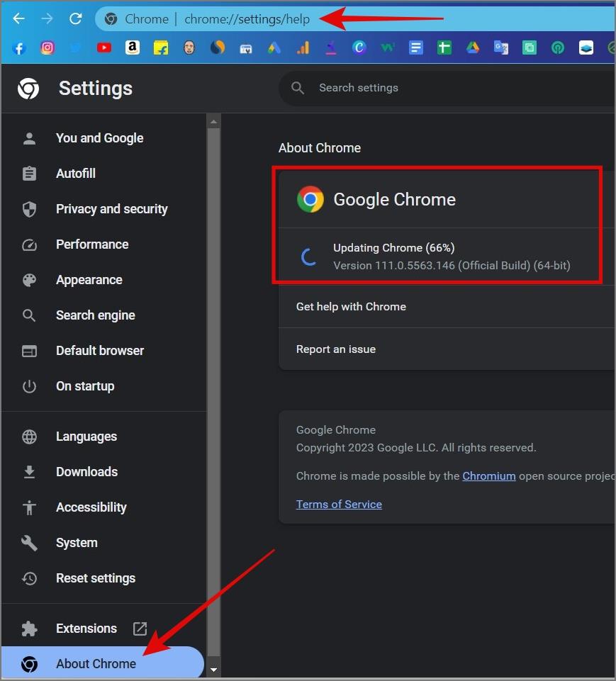Open the Google Docs bookmark
Viewport: 616px width, 681px height.
[415, 47]
